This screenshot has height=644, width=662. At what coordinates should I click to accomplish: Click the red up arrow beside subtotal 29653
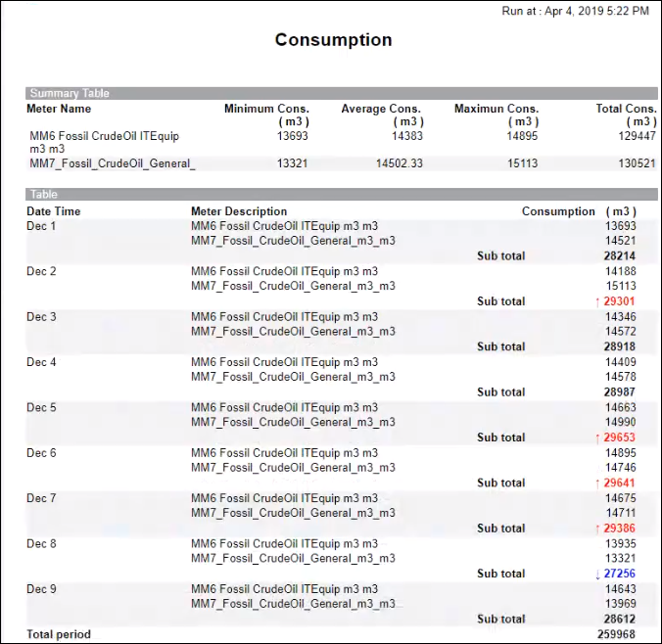coord(597,437)
